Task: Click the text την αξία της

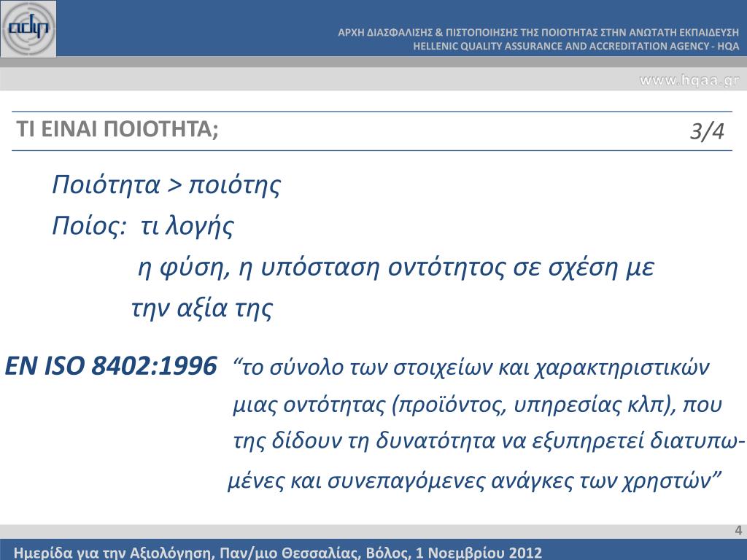Action: [x=202, y=308]
